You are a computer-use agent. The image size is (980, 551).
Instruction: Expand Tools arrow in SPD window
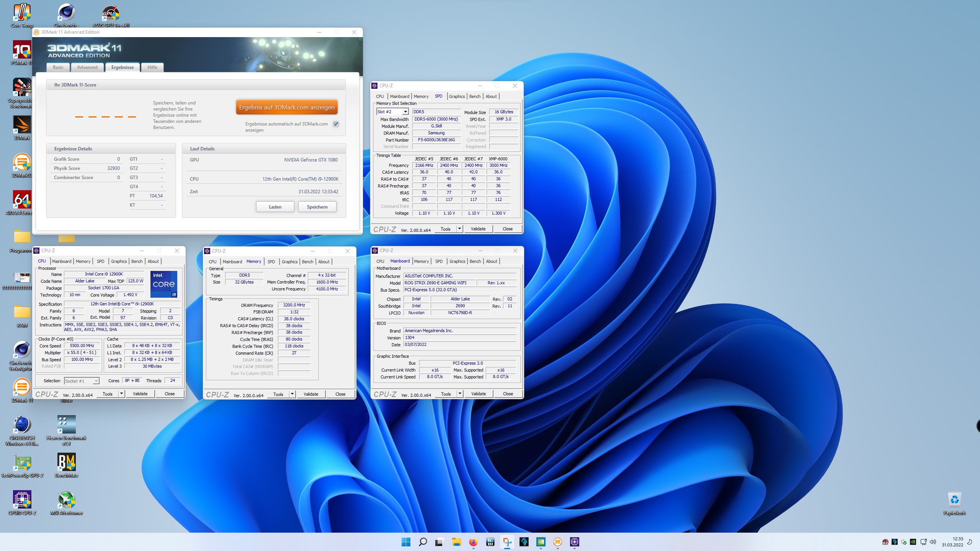click(459, 229)
